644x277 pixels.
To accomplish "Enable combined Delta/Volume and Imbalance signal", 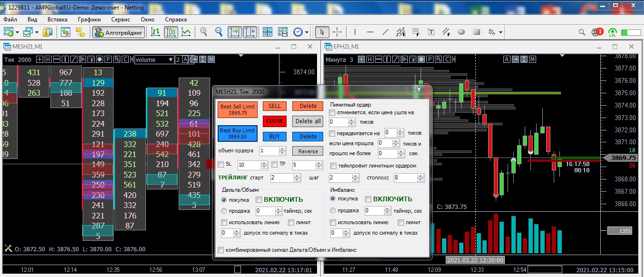I will click(221, 250).
